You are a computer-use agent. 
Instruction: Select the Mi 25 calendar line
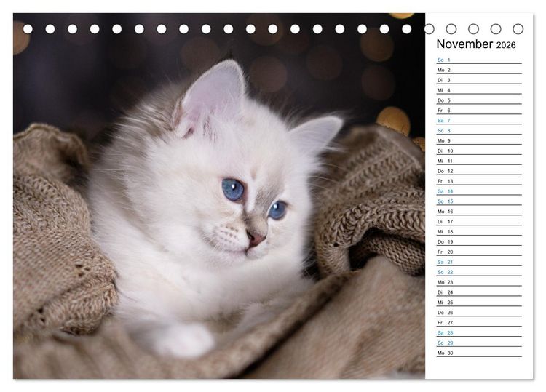coord(479,303)
